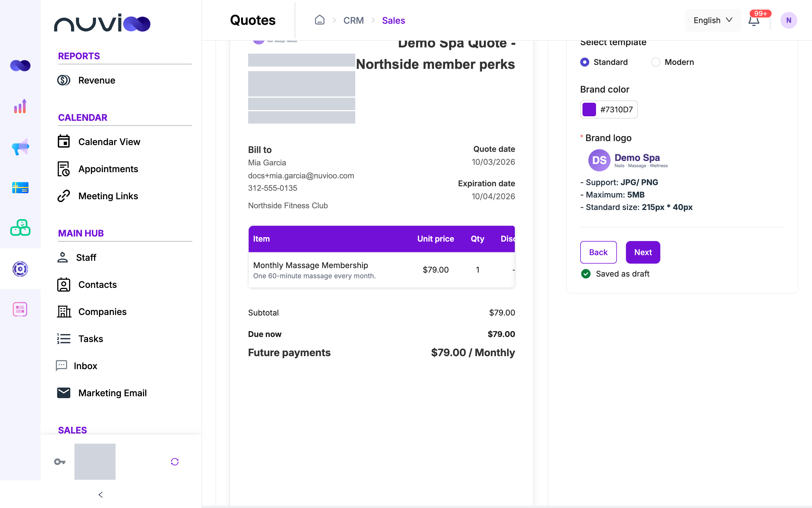Click the Demo Spa brand logo upload

point(628,160)
